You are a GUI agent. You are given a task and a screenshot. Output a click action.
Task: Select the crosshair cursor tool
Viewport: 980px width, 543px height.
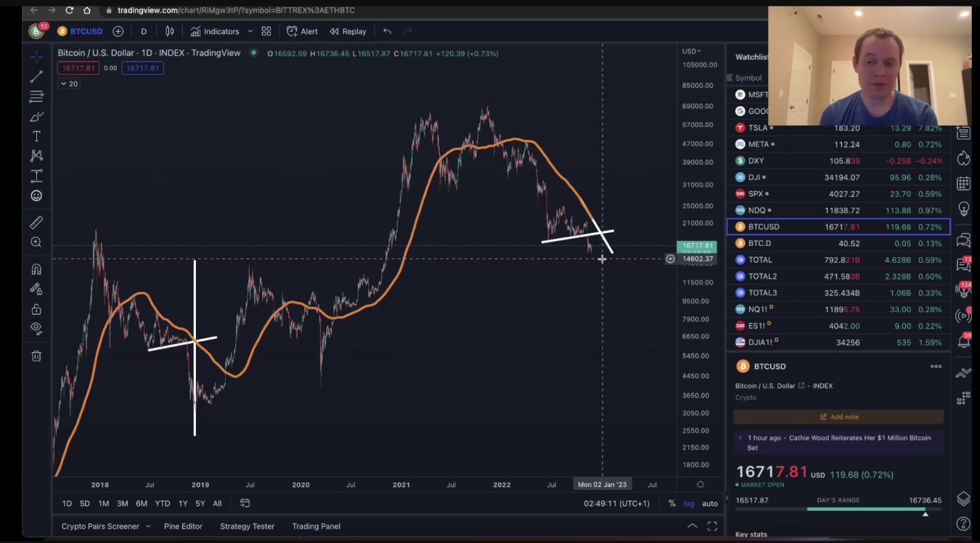tap(36, 57)
